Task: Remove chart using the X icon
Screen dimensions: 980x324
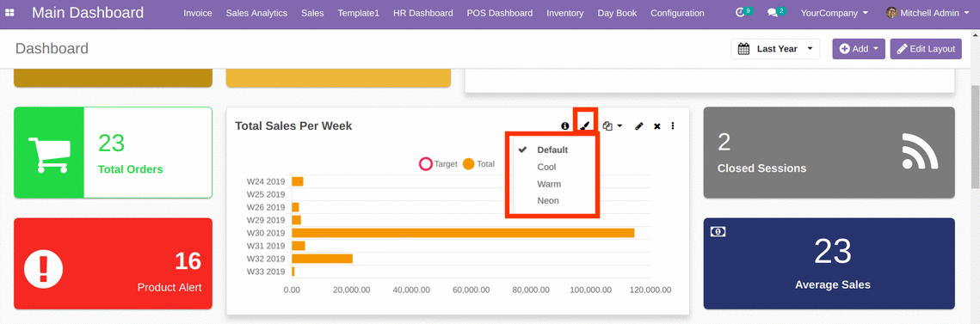Action: [x=656, y=126]
